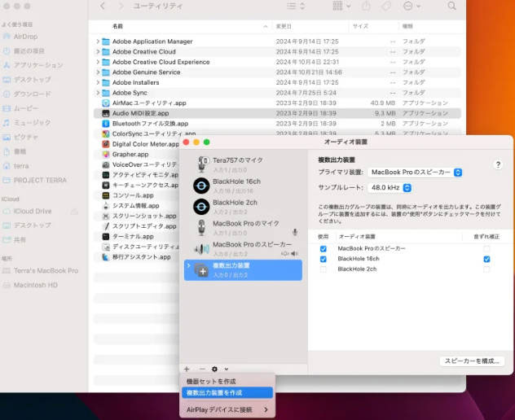Uncheck use for MacBook Pro のスピーカー
515x420 pixels.
(x=324, y=249)
